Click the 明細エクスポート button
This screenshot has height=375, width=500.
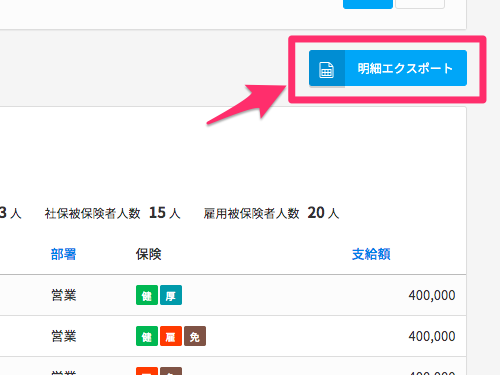(x=388, y=68)
